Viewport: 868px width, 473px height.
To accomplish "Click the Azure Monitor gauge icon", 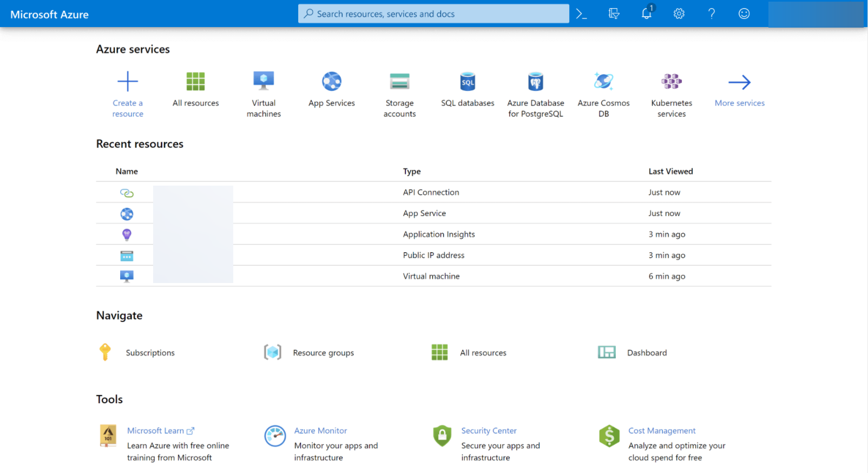I will [x=275, y=436].
